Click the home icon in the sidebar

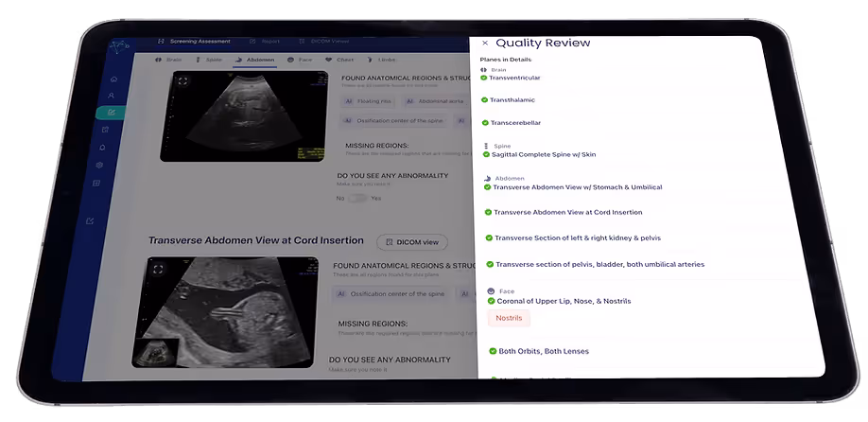pos(113,79)
